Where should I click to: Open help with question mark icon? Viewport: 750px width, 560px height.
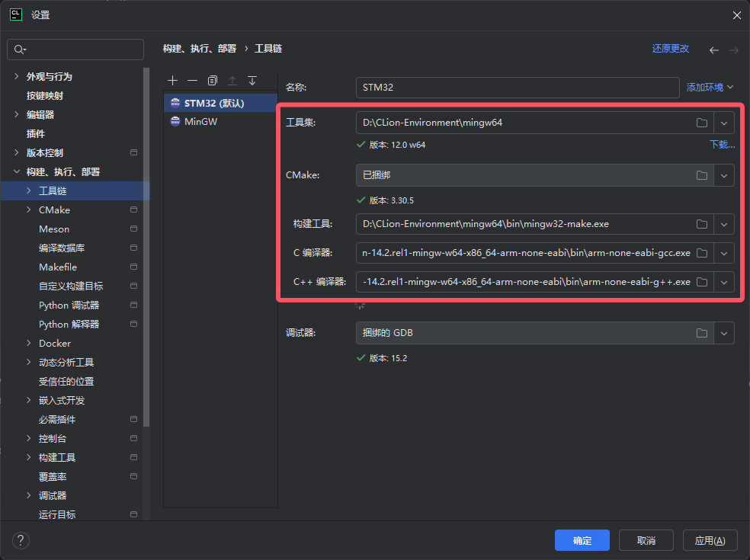tap(21, 540)
